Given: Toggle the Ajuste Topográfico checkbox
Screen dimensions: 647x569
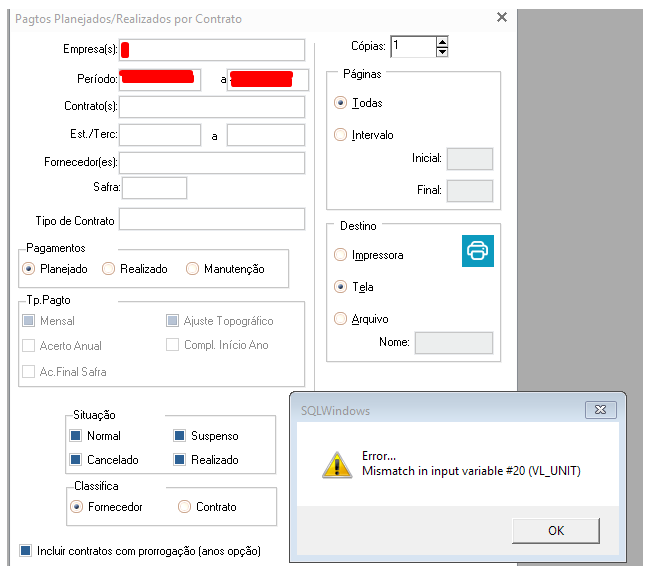Looking at the screenshot, I should click(172, 321).
